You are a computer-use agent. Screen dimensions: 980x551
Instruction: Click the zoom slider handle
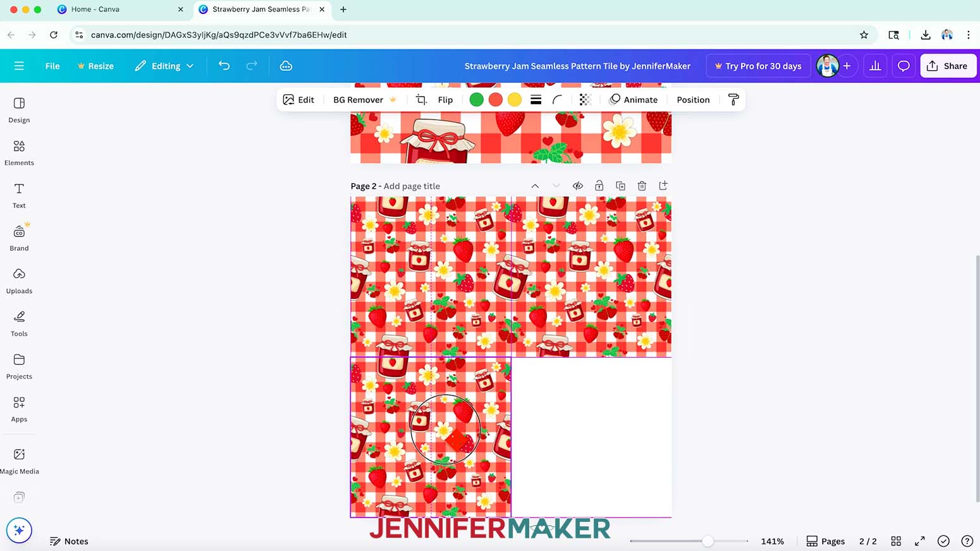[707, 541]
